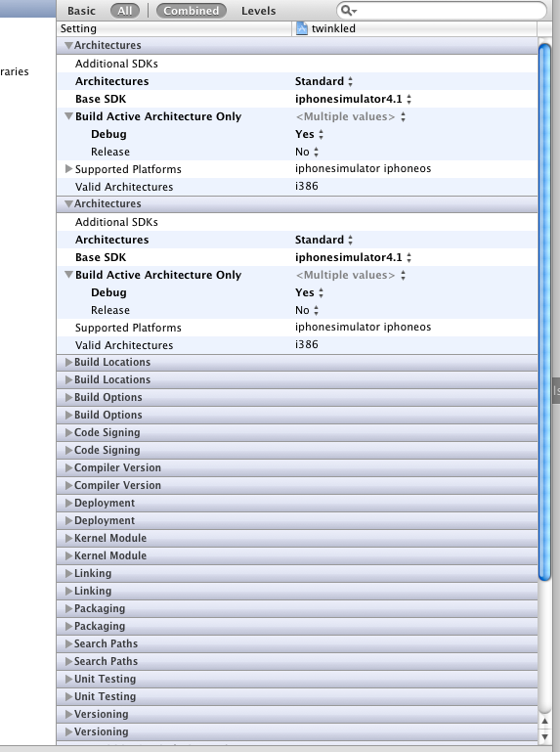Expand the first Search Paths group
This screenshot has height=752, width=560.
[68, 643]
